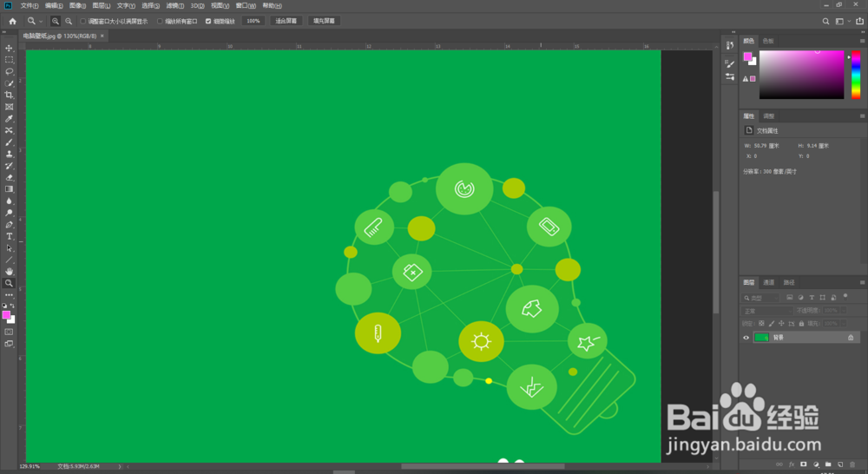Open layer filter type dropdown 类型
This screenshot has width=868, height=474.
pos(761,298)
